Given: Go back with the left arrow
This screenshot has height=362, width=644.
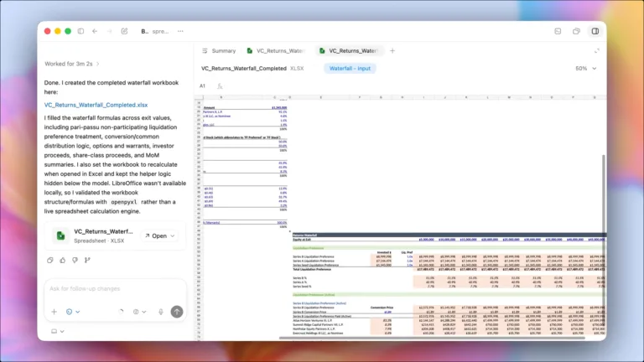Looking at the screenshot, I should coord(95,31).
